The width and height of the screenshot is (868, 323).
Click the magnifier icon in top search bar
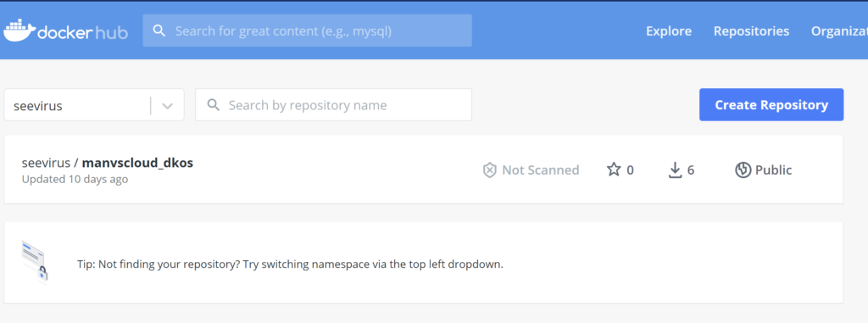click(159, 31)
